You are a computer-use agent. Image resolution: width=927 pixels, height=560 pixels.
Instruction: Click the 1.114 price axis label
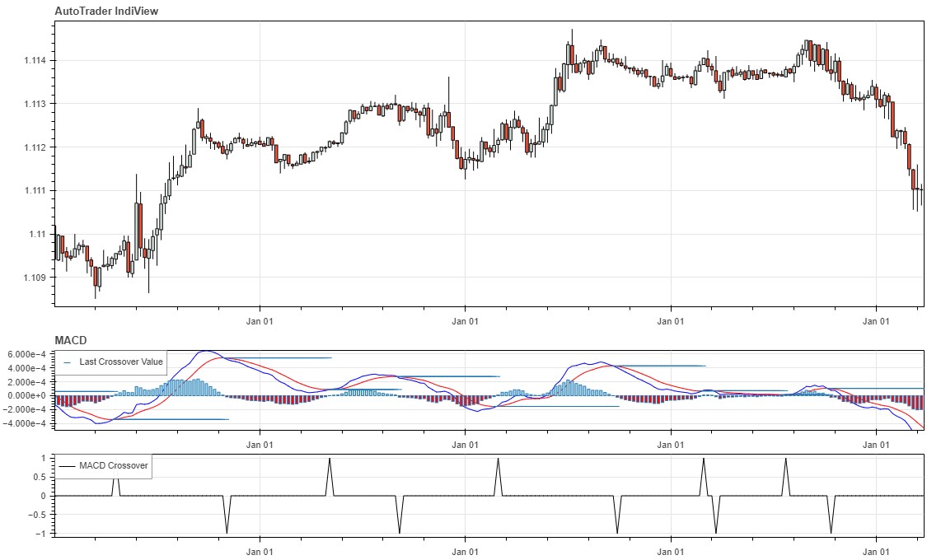35,60
